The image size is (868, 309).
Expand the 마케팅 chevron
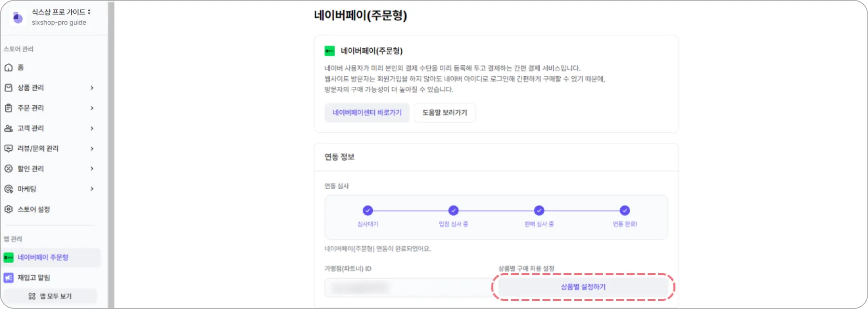click(x=92, y=189)
